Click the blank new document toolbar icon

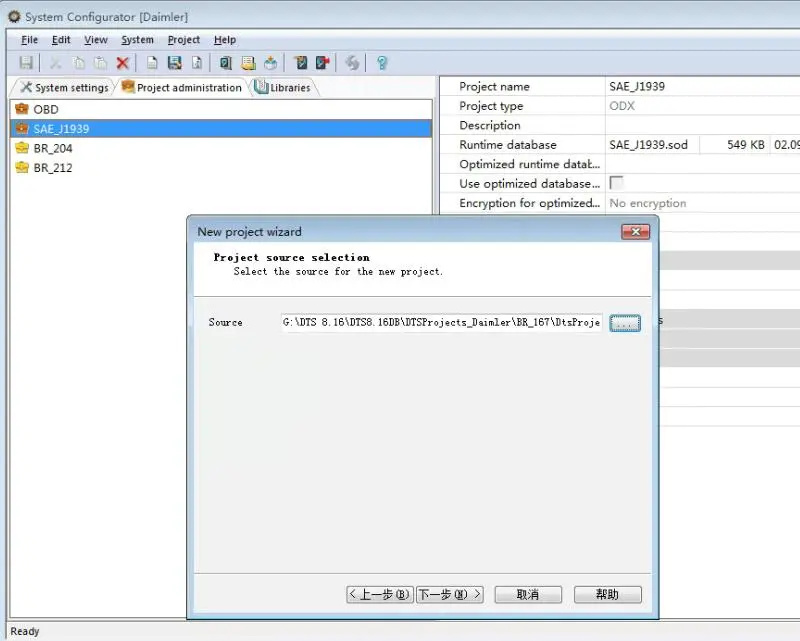[152, 63]
